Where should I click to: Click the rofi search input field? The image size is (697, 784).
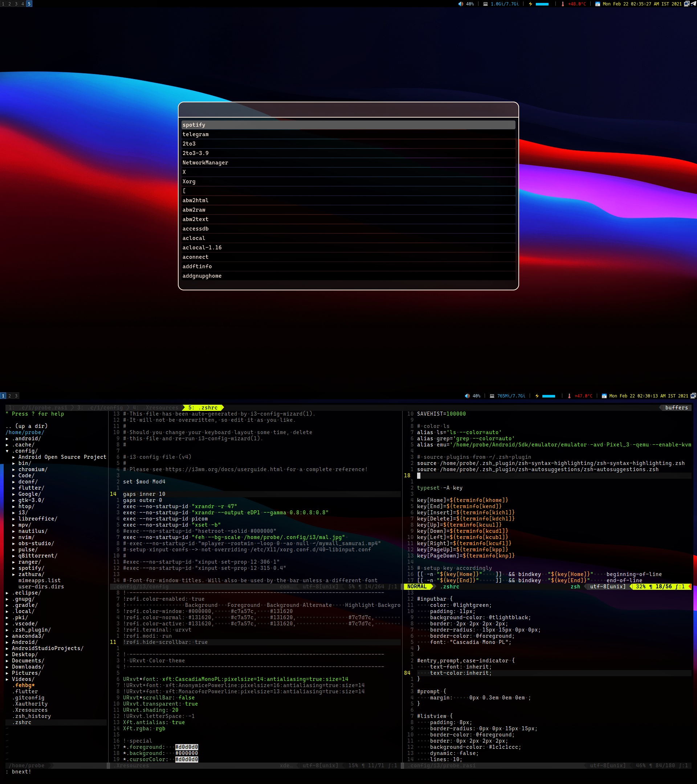348,110
